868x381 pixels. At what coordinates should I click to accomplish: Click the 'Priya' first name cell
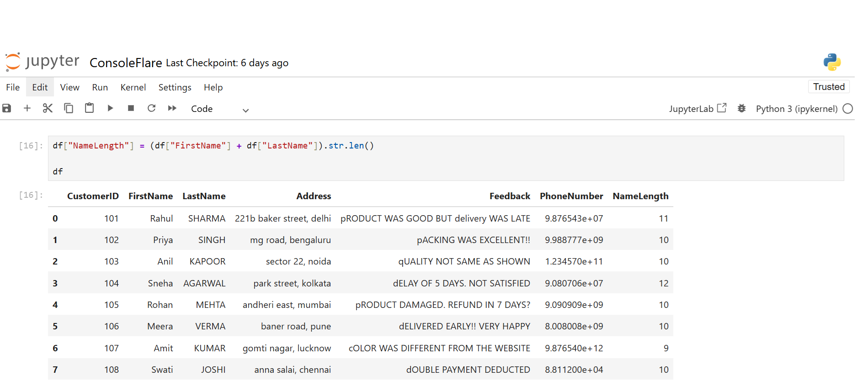[x=163, y=240]
